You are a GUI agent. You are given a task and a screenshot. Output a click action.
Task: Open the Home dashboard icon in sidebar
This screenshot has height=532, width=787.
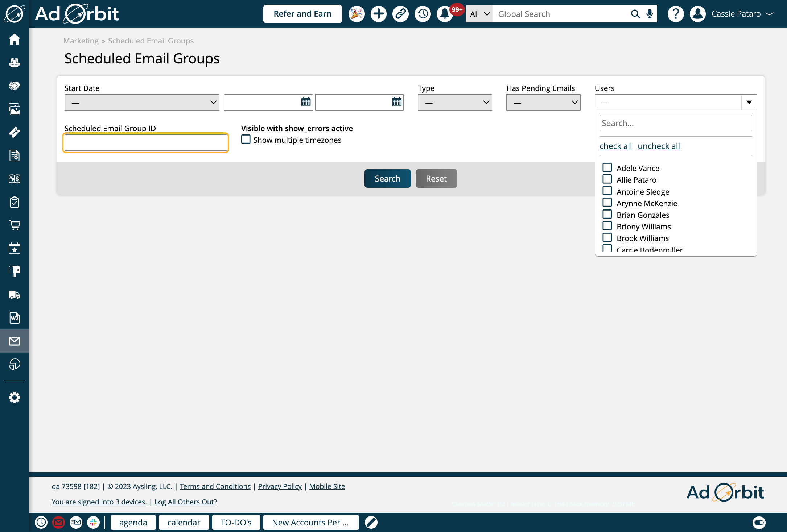coord(15,39)
